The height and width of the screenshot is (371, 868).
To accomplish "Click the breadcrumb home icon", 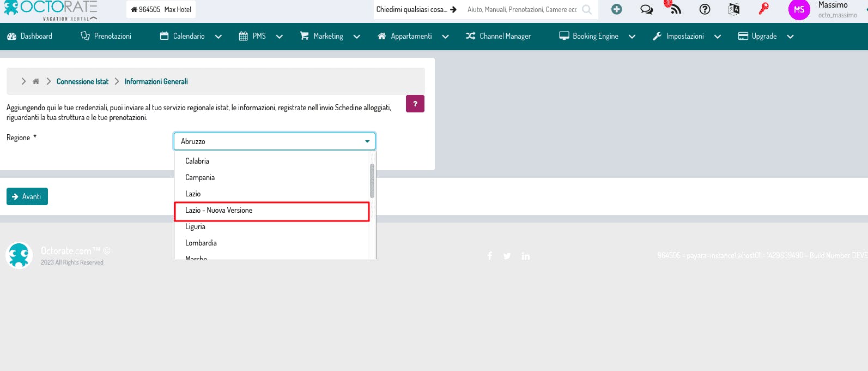I will pos(36,81).
